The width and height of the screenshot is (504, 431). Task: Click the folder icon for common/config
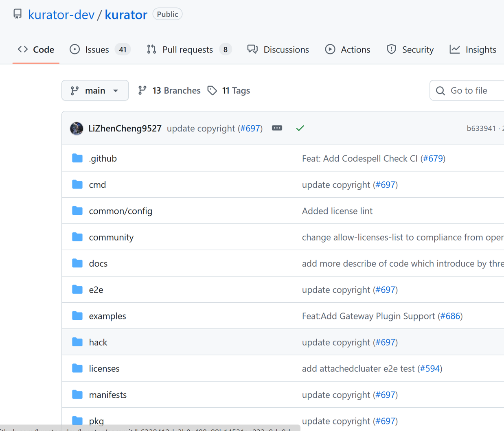(x=77, y=210)
